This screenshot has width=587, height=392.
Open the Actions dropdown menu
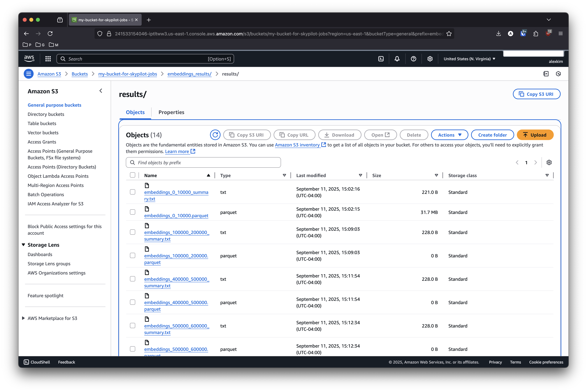pos(449,135)
